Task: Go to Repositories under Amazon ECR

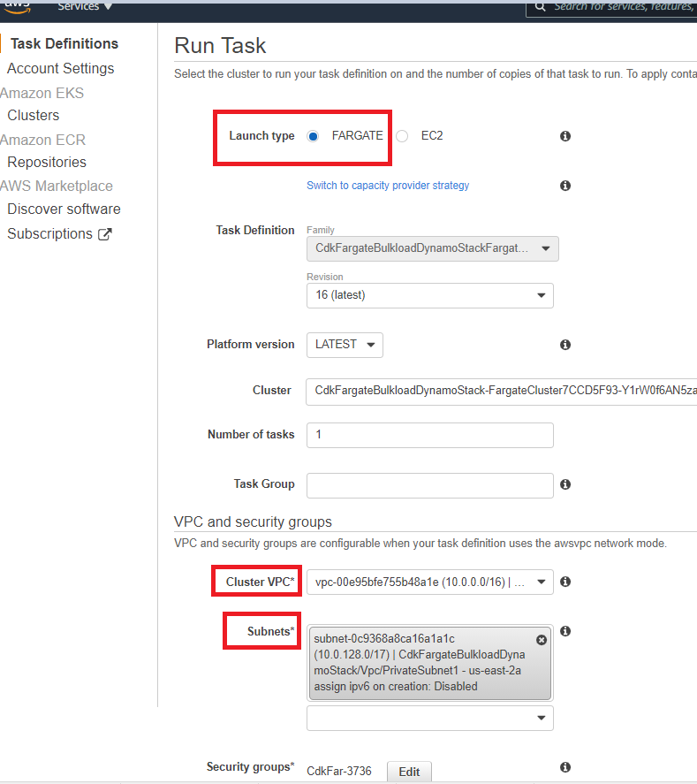Action: point(47,163)
